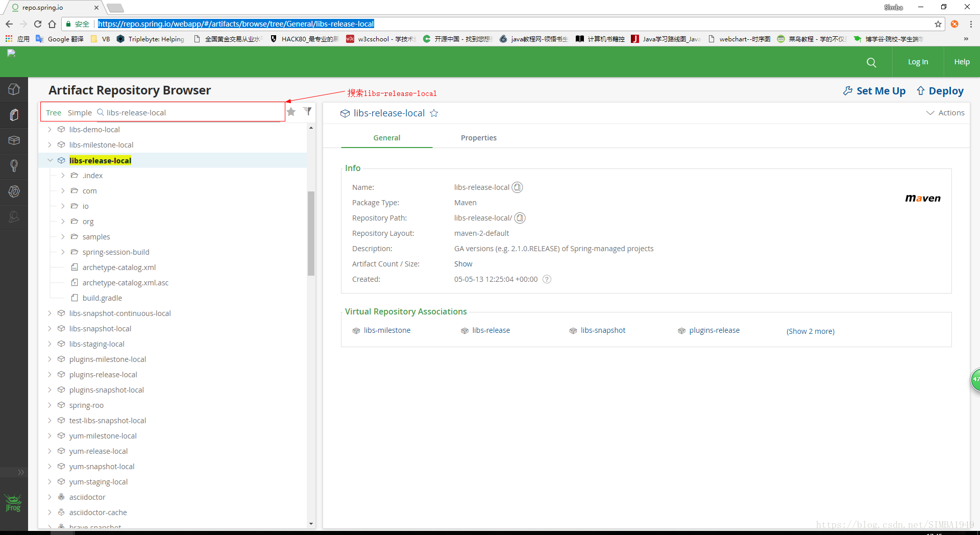Copy the repository name to clipboard
The height and width of the screenshot is (535, 980).
pos(517,187)
